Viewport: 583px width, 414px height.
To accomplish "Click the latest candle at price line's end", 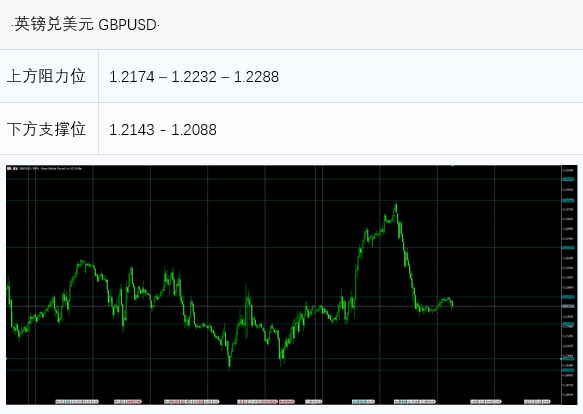I will pyautogui.click(x=452, y=305).
